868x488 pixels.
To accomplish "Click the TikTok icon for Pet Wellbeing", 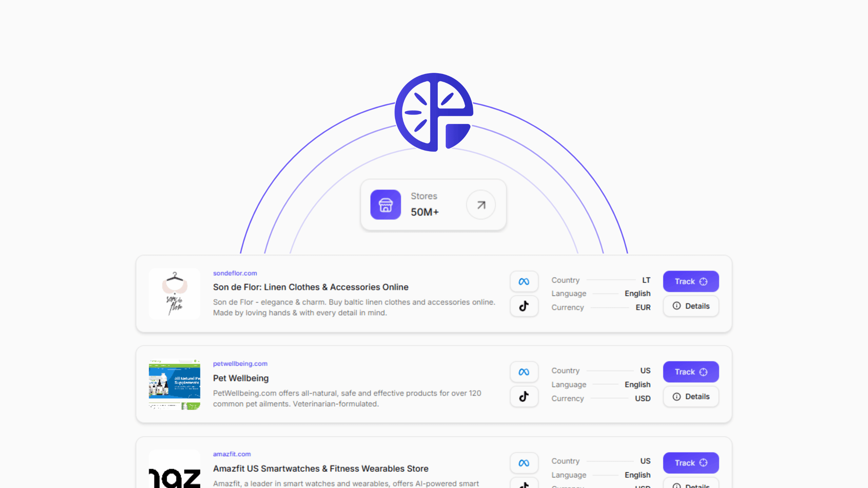I will 524,396.
